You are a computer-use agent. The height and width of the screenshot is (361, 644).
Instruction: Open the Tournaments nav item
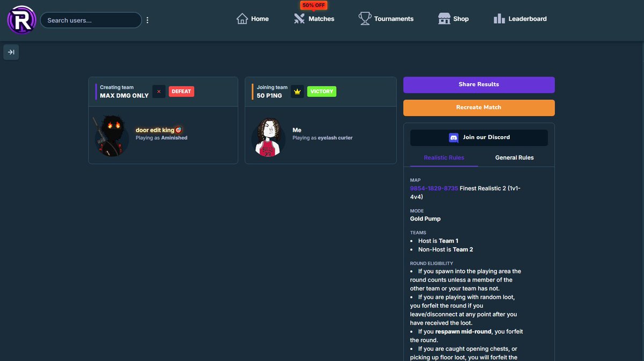(x=386, y=19)
